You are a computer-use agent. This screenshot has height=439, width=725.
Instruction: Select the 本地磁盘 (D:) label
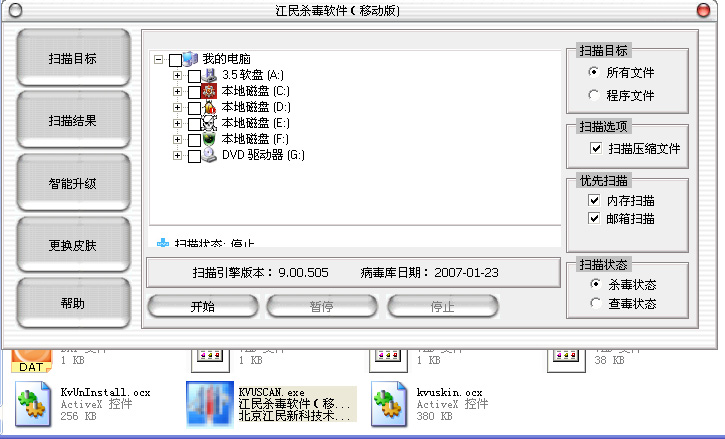[256, 107]
